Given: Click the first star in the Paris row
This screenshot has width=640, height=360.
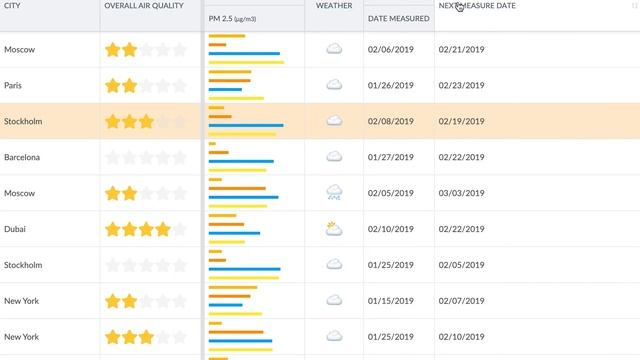Looking at the screenshot, I should 112,86.
